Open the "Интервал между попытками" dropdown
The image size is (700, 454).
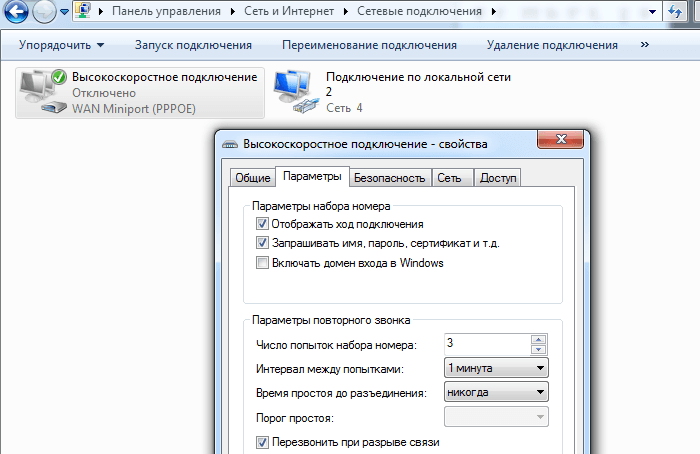(x=496, y=368)
